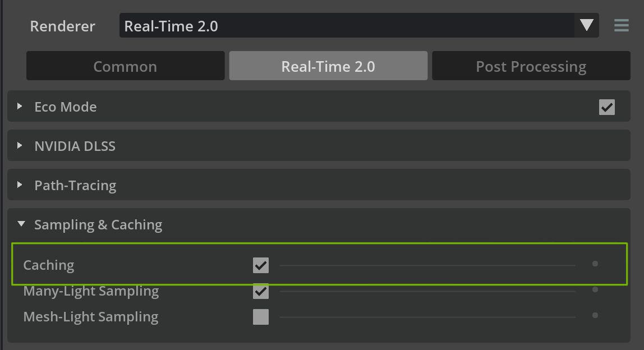The width and height of the screenshot is (644, 350).
Task: Expand the Path-Tracing section
Action: 20,185
